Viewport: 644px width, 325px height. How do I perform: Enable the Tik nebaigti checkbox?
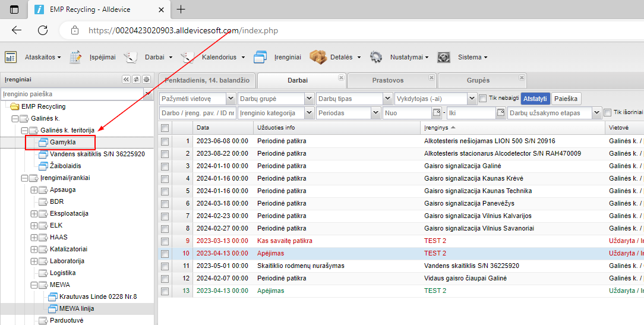coord(483,99)
